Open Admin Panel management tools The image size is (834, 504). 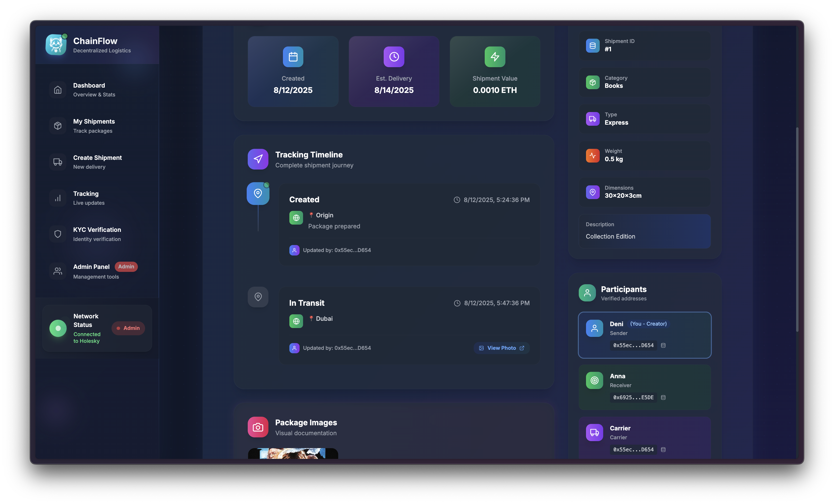tap(91, 271)
